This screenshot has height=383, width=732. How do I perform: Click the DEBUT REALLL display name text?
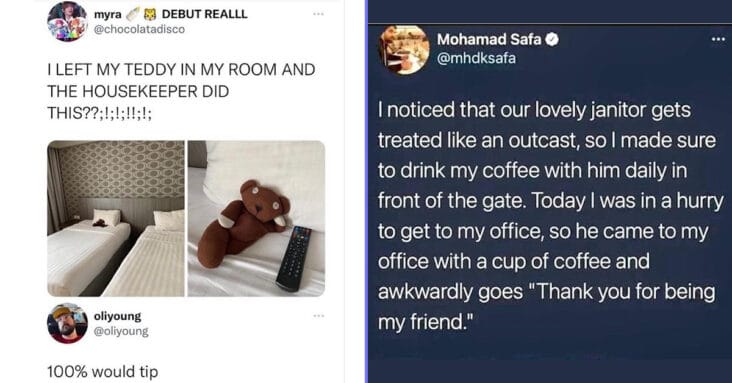(x=204, y=14)
